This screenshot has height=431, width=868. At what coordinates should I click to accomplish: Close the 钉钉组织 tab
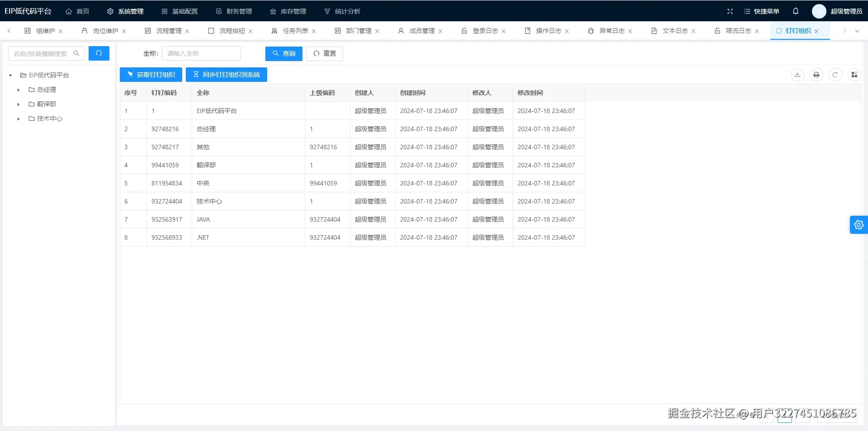point(816,31)
